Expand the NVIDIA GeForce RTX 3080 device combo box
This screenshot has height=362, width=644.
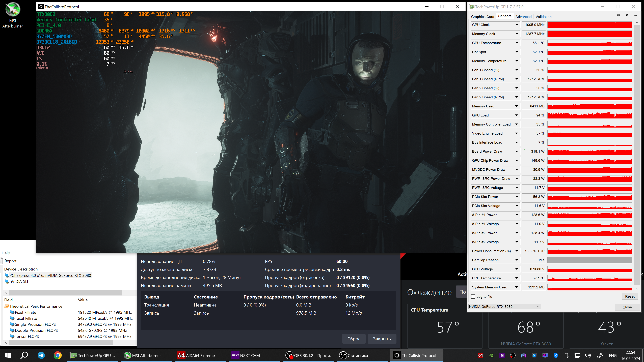(538, 307)
